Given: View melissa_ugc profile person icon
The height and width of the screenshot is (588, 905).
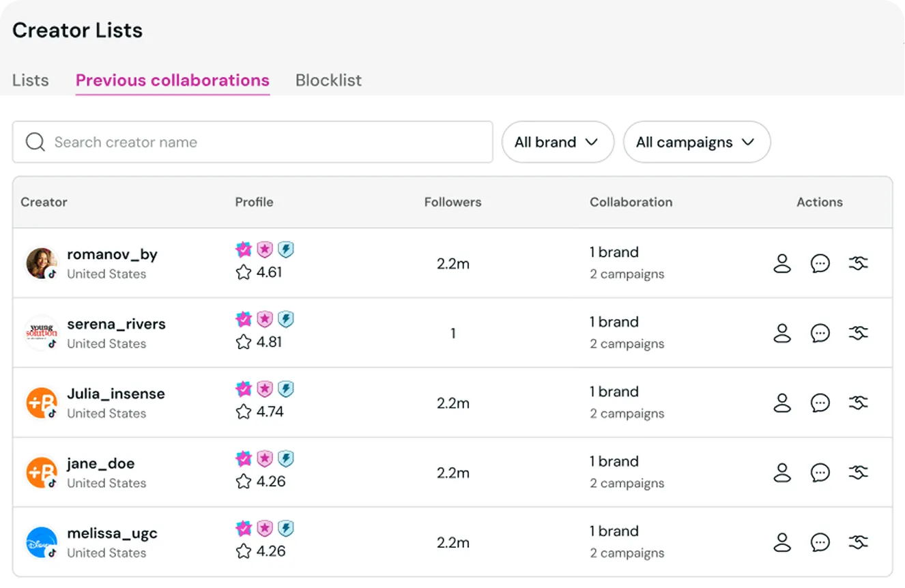Looking at the screenshot, I should click(782, 542).
